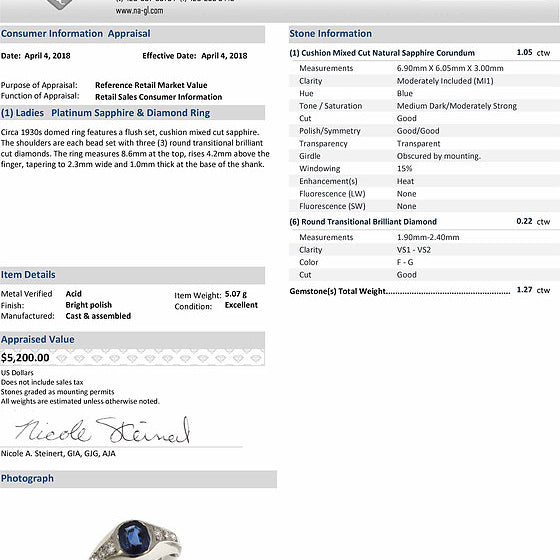Select 'Cushion Mixed Cut Natural Sapphire Corundum' row
The image size is (560, 560).
[382, 53]
